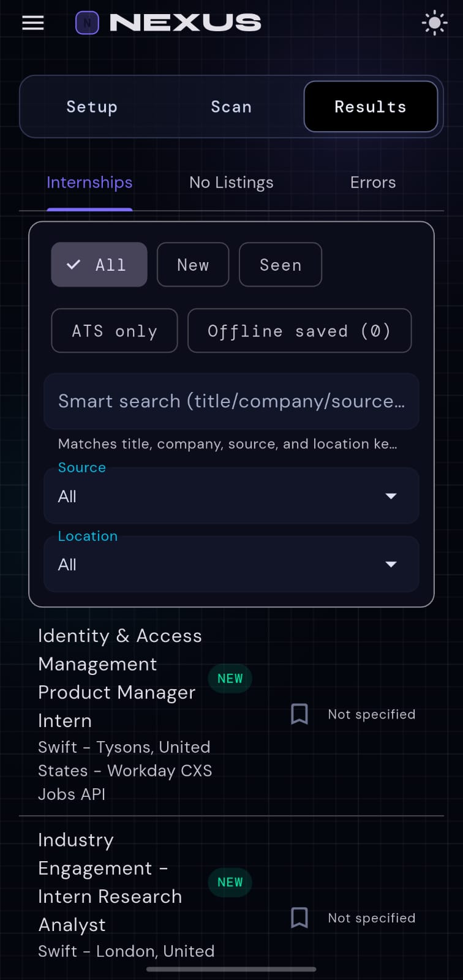Focus the Smart search field

point(231,401)
